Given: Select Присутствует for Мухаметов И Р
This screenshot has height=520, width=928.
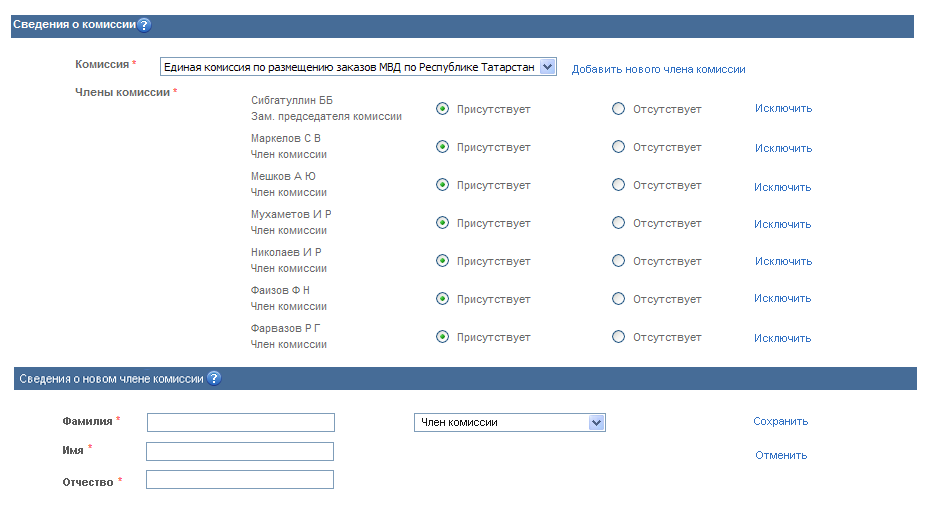Looking at the screenshot, I should [x=442, y=222].
